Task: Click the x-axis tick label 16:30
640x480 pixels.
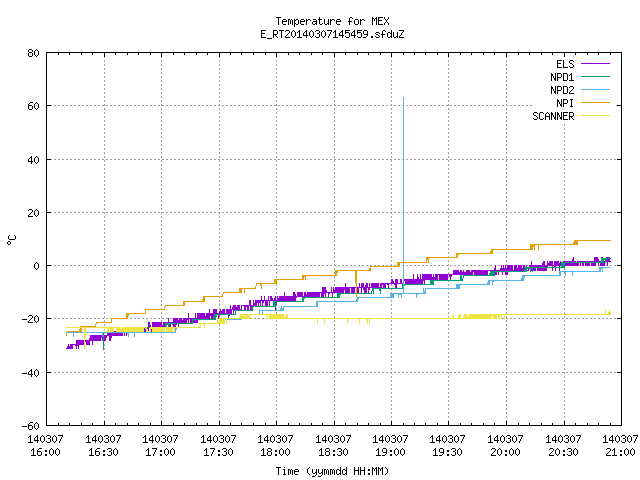Action: [103, 452]
